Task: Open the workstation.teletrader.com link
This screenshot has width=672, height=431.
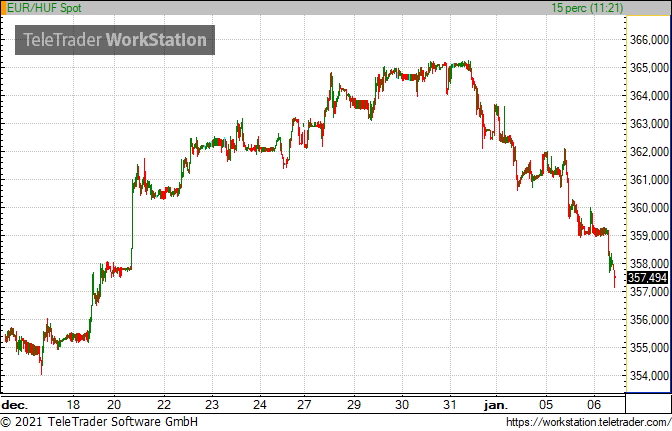Action: pos(588,422)
